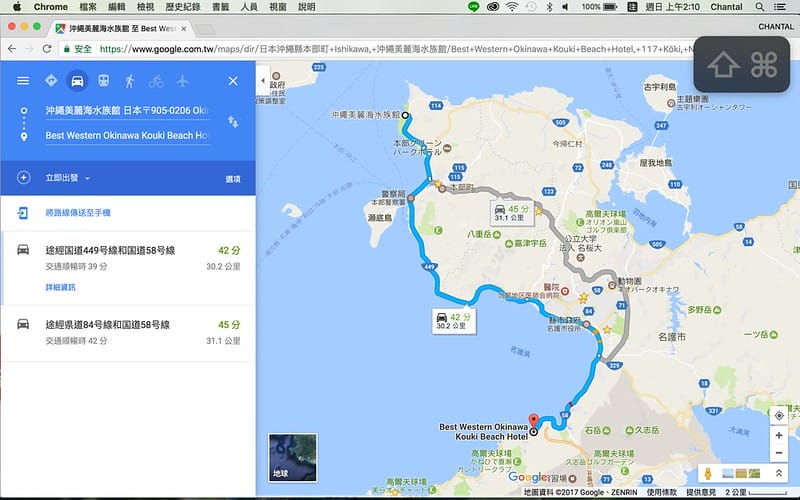
Task: Open 詳細資訊 for the first route
Action: pyautogui.click(x=60, y=287)
